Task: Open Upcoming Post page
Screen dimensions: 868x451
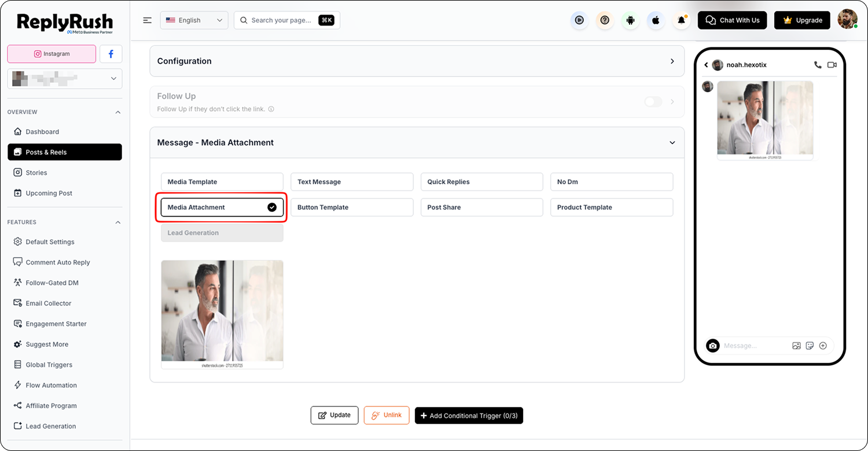Action: coord(65,193)
